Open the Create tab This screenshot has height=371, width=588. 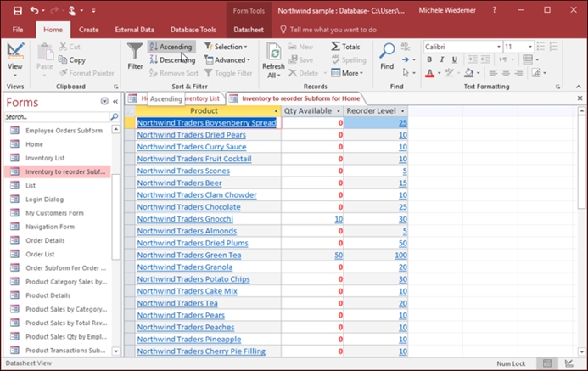(x=89, y=30)
